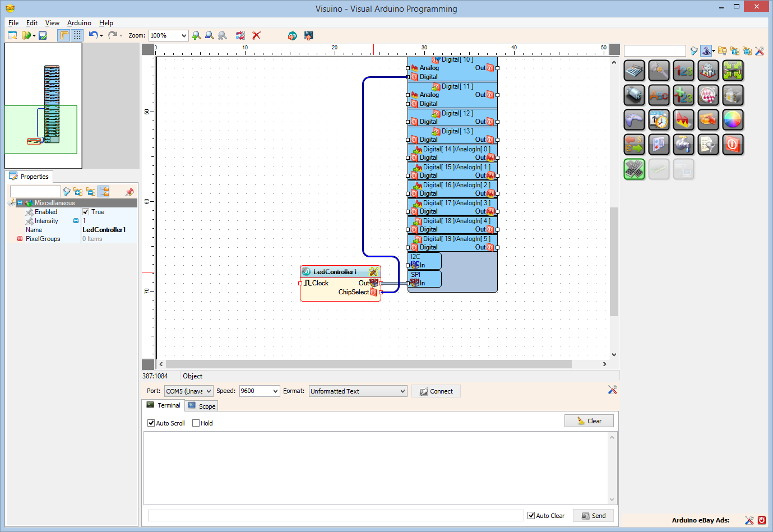The width and height of the screenshot is (773, 532).
Task: Select the calculator component icon
Action: 634,71
